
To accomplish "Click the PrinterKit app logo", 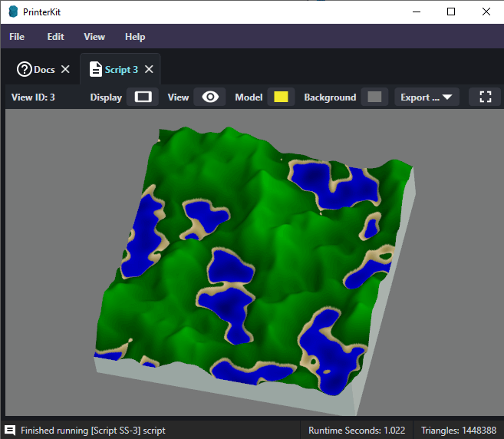I will 13,12.
